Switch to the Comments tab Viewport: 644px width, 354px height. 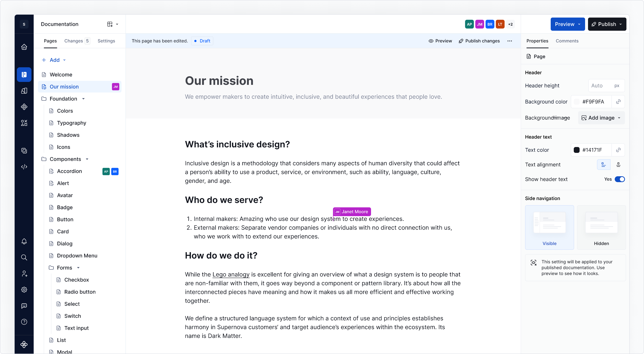tap(567, 41)
